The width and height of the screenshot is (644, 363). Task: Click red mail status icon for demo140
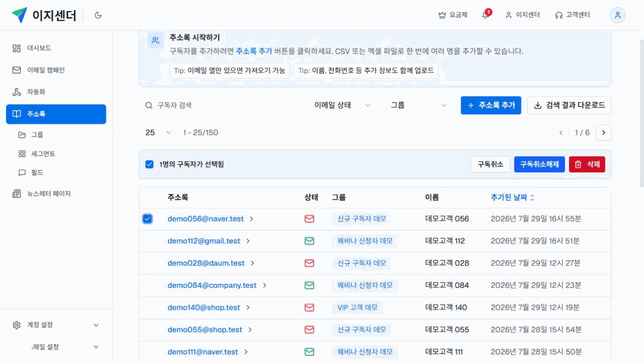309,307
